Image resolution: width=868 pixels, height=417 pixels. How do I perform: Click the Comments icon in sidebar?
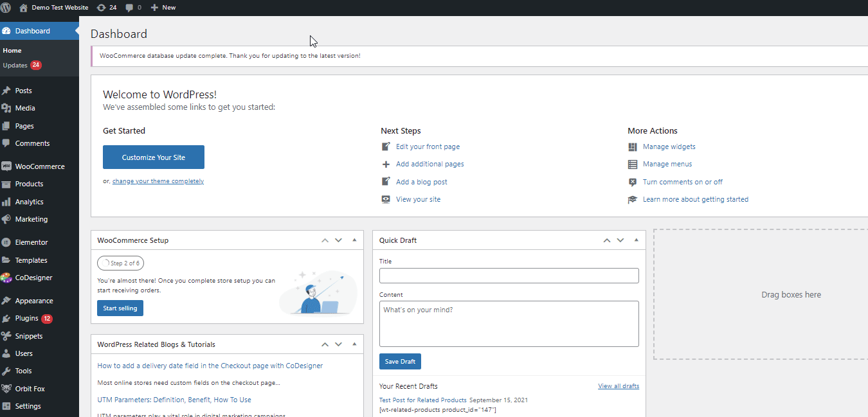coord(6,143)
